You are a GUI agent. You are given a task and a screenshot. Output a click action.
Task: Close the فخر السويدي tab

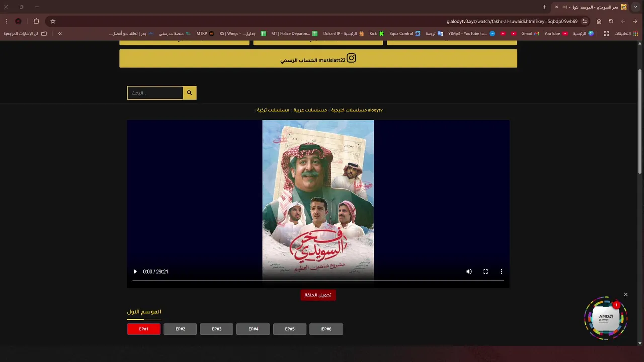[x=556, y=7]
